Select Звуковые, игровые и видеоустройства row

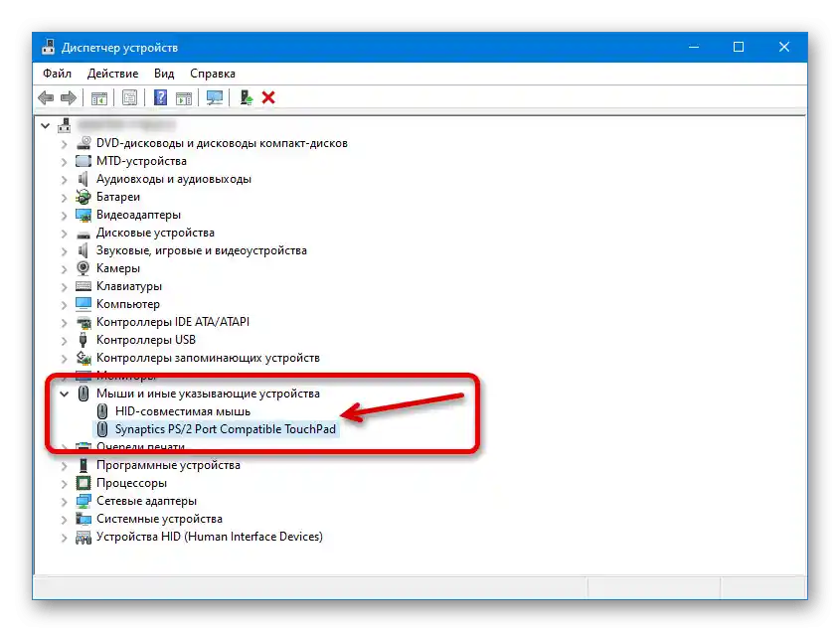coord(202,250)
